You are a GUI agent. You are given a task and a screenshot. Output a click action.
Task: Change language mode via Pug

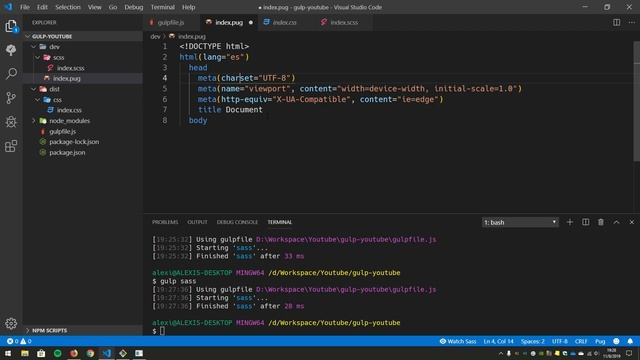tap(600, 341)
